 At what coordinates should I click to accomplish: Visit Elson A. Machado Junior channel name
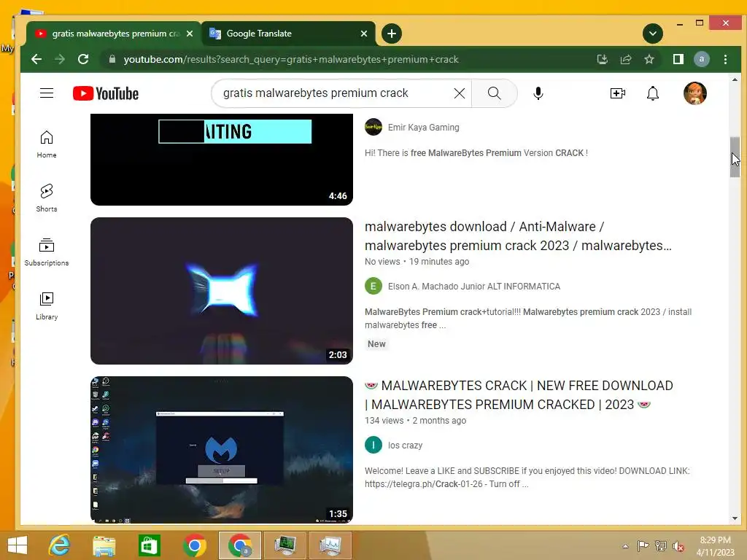click(x=473, y=286)
